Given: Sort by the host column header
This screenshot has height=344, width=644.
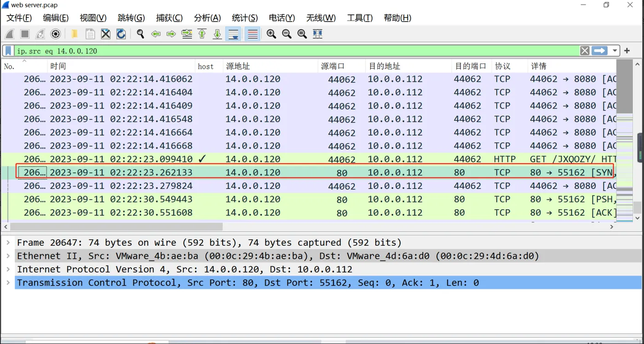Looking at the screenshot, I should 209,66.
